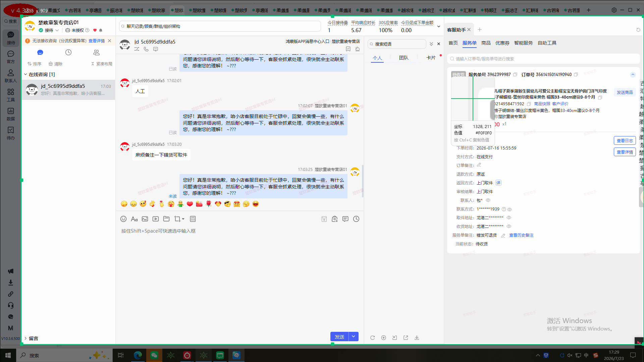Open the dropdown arrow next to 发送
This screenshot has width=644, height=362.
point(354,337)
